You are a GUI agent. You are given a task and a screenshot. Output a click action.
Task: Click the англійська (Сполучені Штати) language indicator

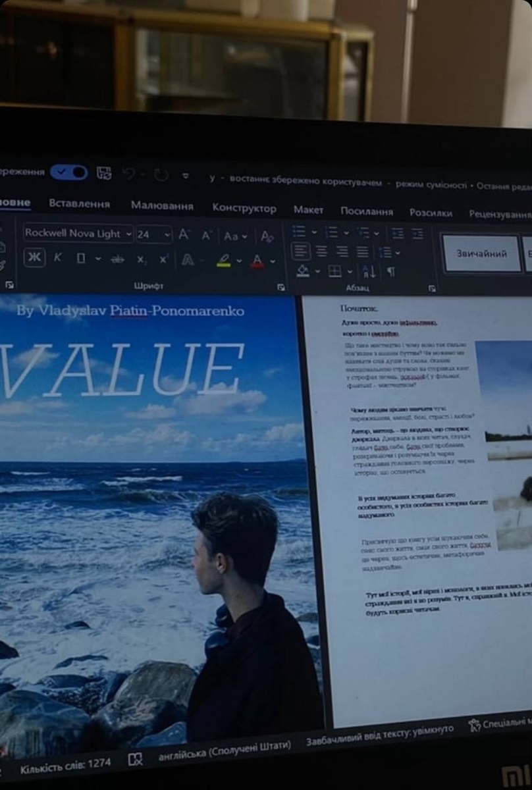[225, 752]
